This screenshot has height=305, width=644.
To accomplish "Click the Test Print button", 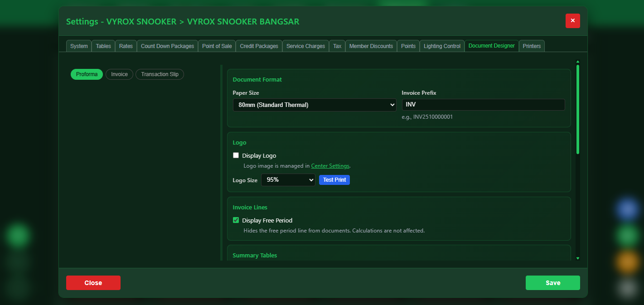I will (x=334, y=180).
